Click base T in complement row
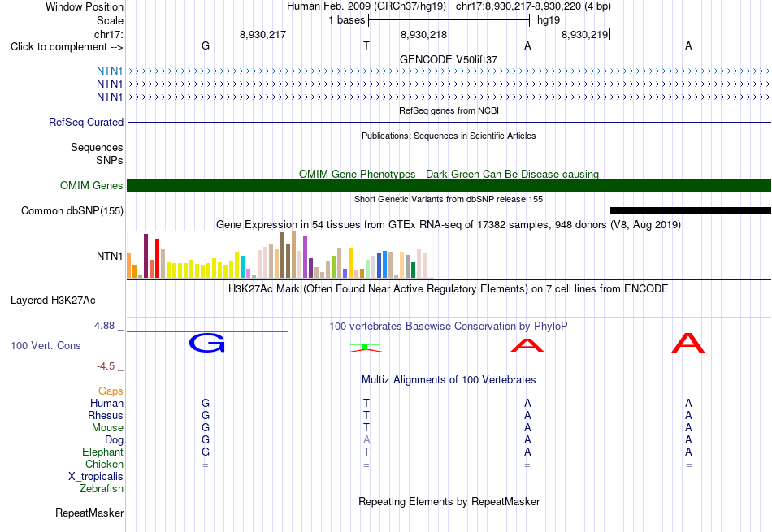Screen dimensions: 772x532 pos(366,45)
